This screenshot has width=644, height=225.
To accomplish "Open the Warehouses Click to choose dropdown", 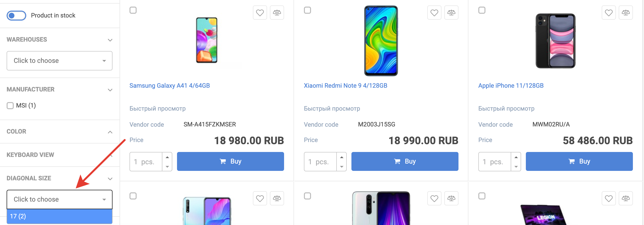I will (x=60, y=61).
